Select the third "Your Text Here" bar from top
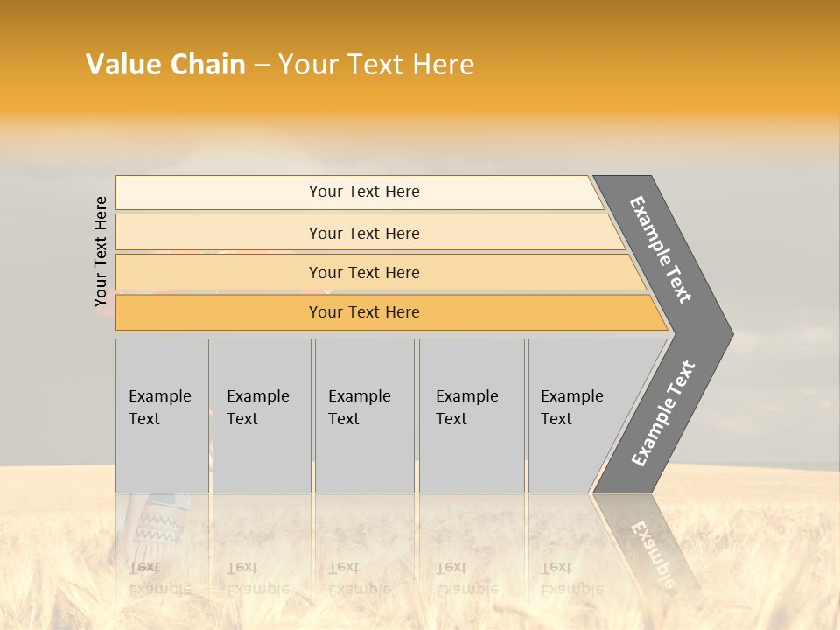The image size is (840, 630). tap(364, 272)
